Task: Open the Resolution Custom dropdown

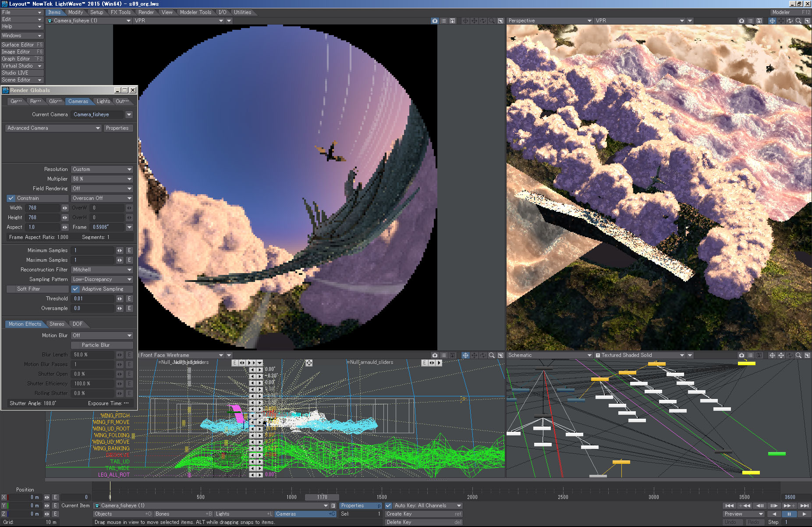Action: [102, 169]
